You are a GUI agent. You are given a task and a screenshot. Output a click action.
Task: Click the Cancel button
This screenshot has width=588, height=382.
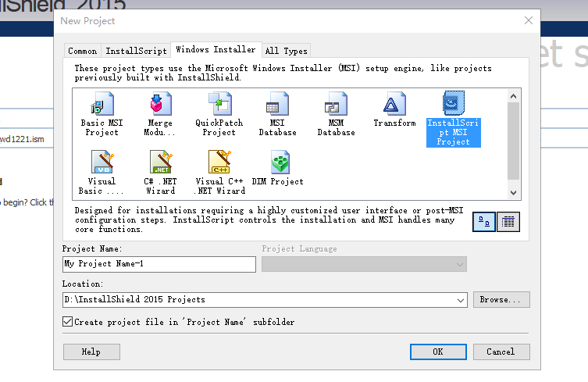pos(501,352)
